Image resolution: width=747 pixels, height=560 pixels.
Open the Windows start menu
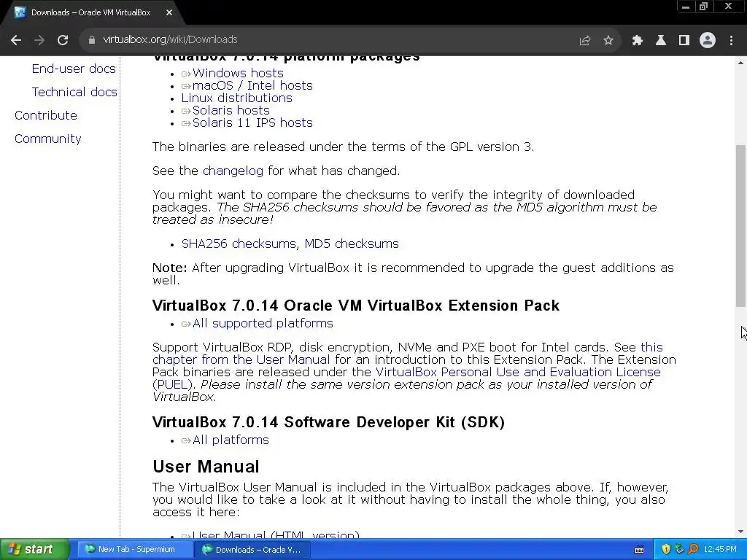(34, 549)
